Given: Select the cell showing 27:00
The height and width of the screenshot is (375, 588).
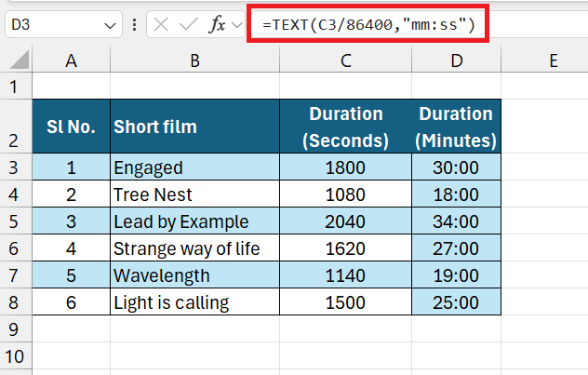Looking at the screenshot, I should point(457,248).
